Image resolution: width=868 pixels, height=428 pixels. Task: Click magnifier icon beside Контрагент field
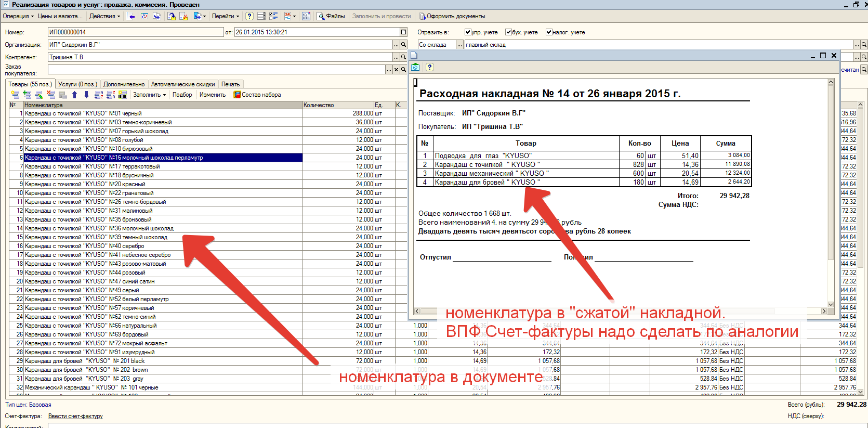coord(403,57)
